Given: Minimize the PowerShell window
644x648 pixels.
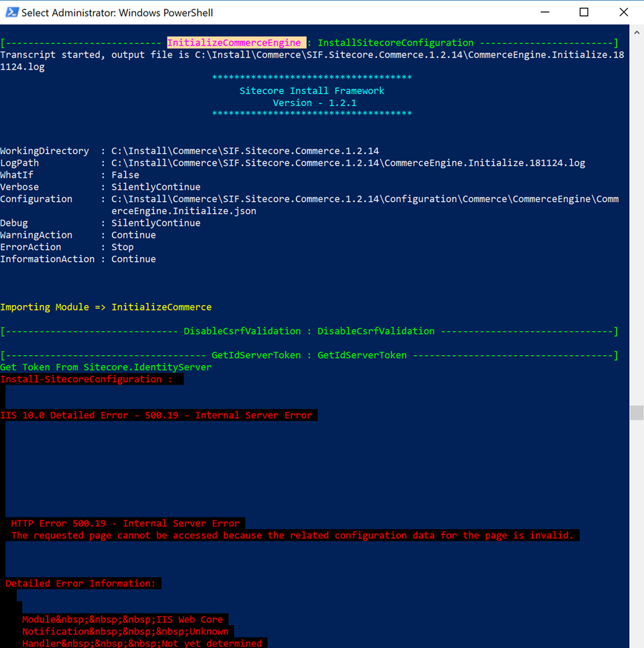Looking at the screenshot, I should [x=545, y=12].
